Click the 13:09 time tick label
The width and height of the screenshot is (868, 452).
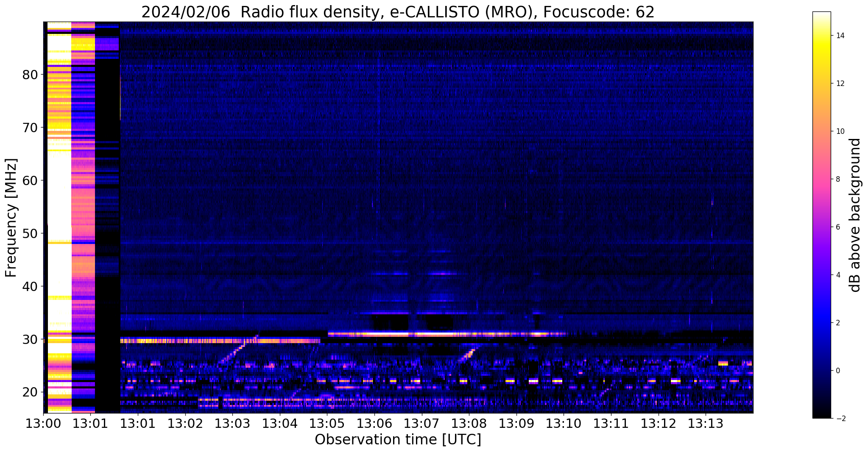click(516, 424)
